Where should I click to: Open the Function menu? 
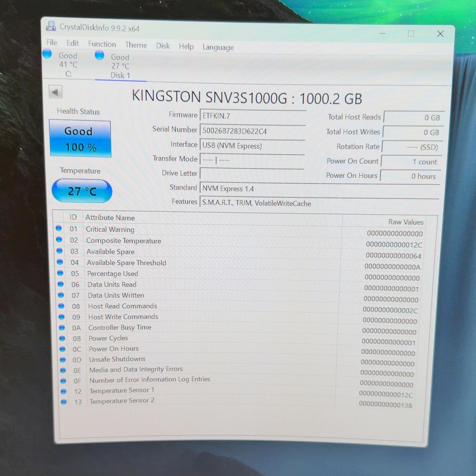tap(102, 44)
